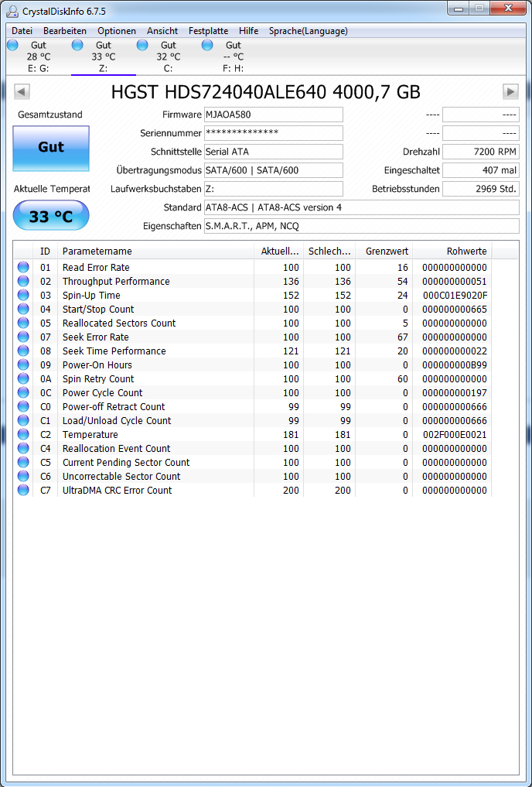Click the Rohwerte column header
The height and width of the screenshot is (787, 532).
pos(452,251)
